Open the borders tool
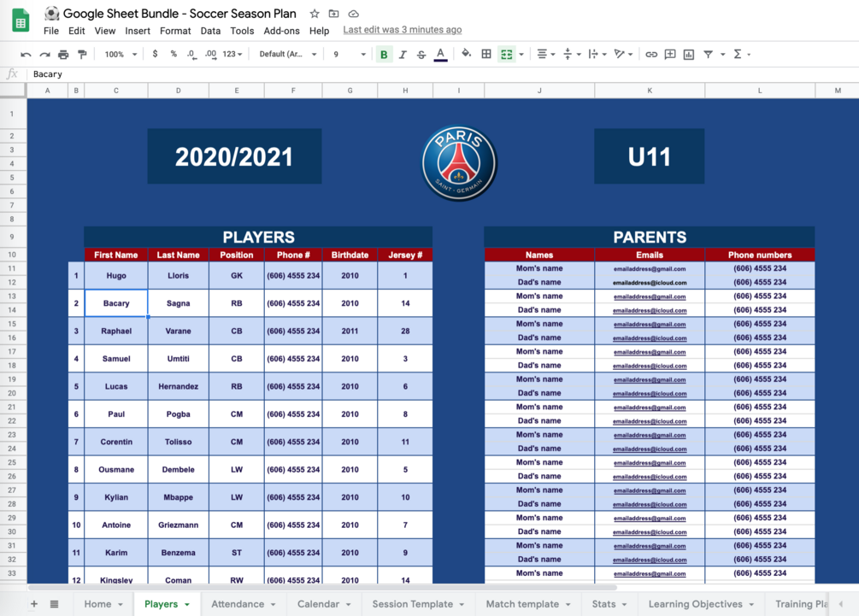The image size is (859, 616). click(486, 54)
